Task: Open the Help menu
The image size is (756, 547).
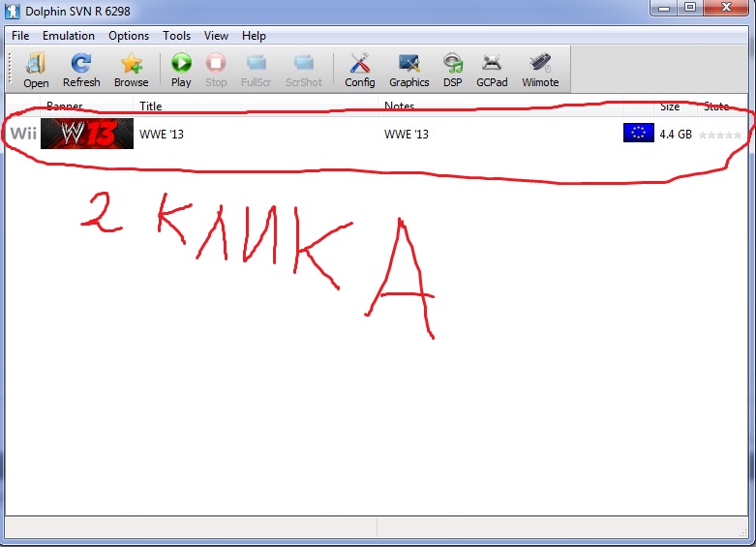Action: pos(254,36)
